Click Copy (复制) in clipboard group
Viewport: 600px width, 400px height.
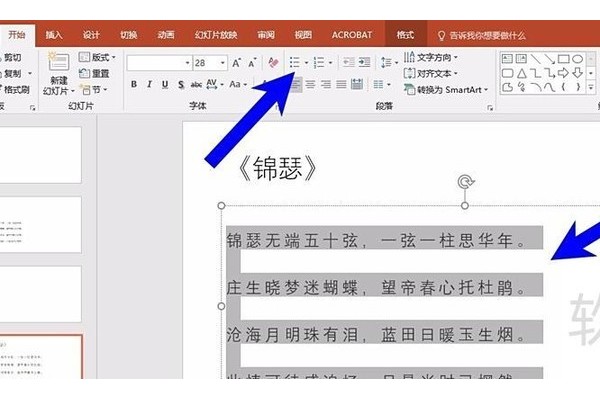11,73
